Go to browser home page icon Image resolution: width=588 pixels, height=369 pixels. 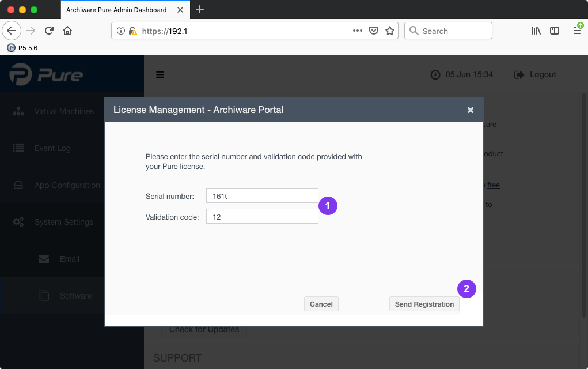click(x=67, y=31)
